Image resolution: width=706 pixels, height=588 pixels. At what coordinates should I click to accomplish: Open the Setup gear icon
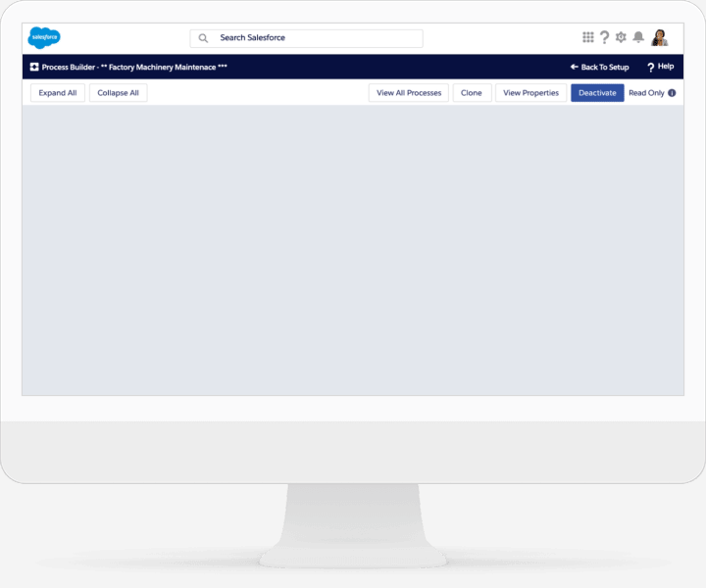pyautogui.click(x=621, y=37)
